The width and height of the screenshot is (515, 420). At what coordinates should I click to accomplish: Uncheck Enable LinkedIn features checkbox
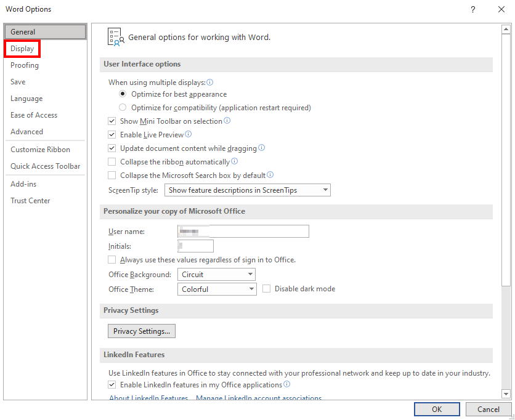tap(112, 384)
